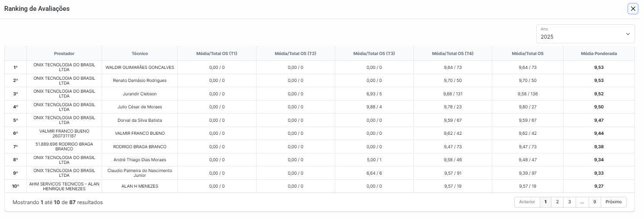Image resolution: width=644 pixels, height=218 pixels.
Task: Sort by the Prestador column header
Action: (64, 54)
